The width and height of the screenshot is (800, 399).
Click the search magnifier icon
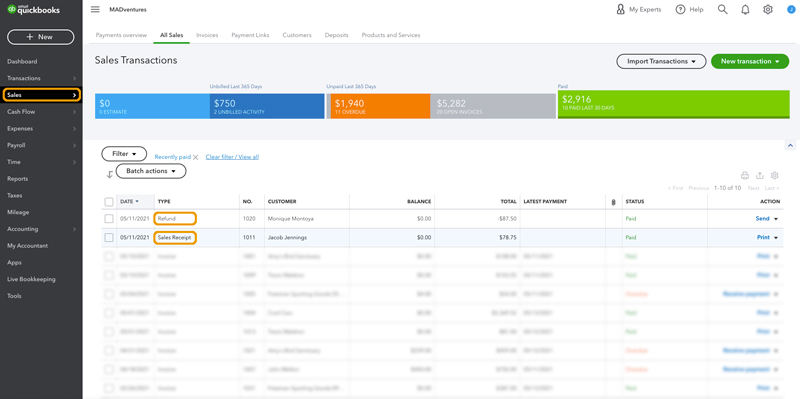722,10
